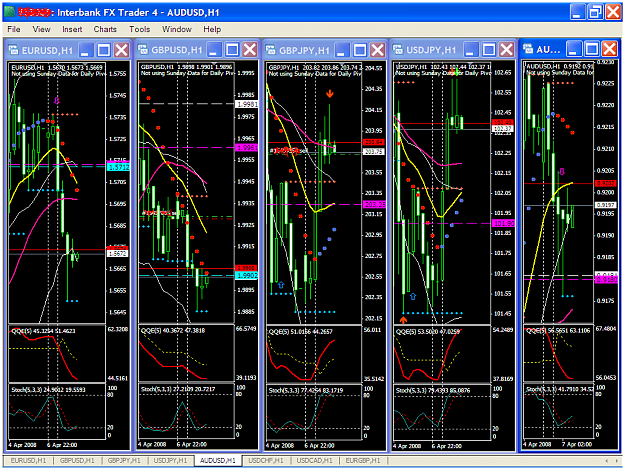This screenshot has height=470, width=625.
Task: Click the AUDUSD chart window icon
Action: (x=528, y=49)
